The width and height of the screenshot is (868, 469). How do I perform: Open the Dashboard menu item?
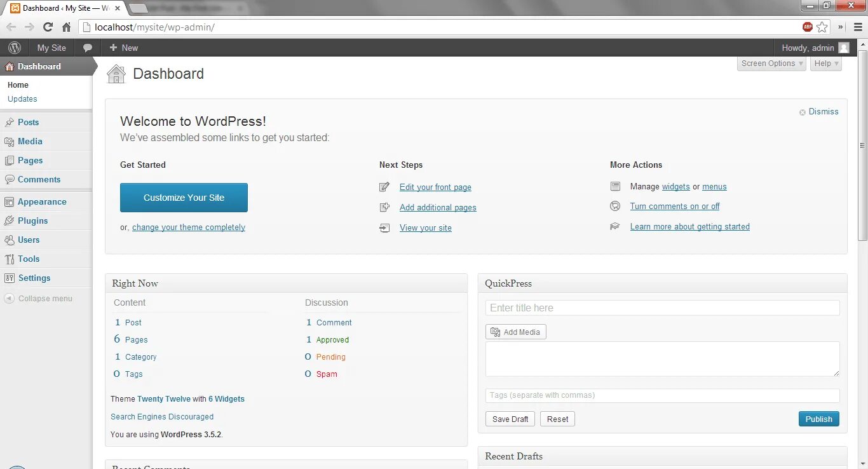(46, 66)
